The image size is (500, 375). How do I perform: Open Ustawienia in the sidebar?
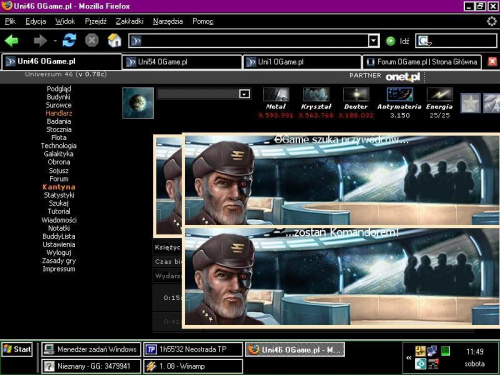(59, 244)
